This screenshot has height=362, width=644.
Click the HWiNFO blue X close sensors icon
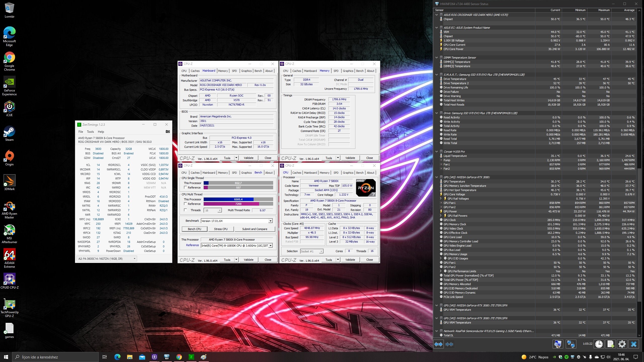634,344
